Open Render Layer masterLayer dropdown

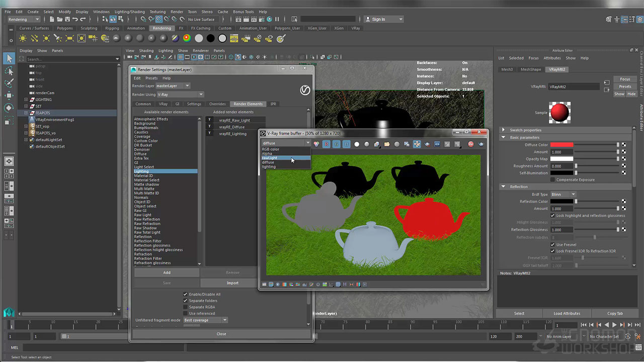pyautogui.click(x=173, y=86)
